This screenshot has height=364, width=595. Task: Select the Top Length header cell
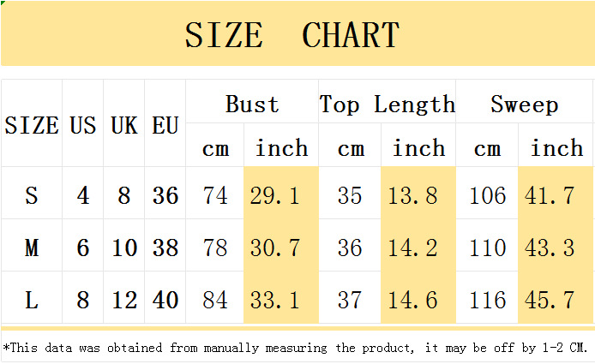click(x=387, y=104)
